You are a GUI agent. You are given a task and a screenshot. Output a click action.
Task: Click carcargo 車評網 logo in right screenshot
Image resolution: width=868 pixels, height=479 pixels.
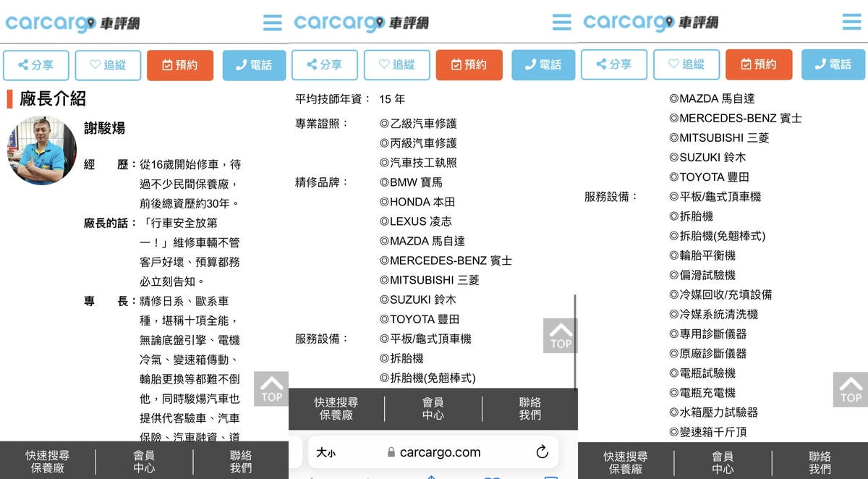pyautogui.click(x=651, y=22)
